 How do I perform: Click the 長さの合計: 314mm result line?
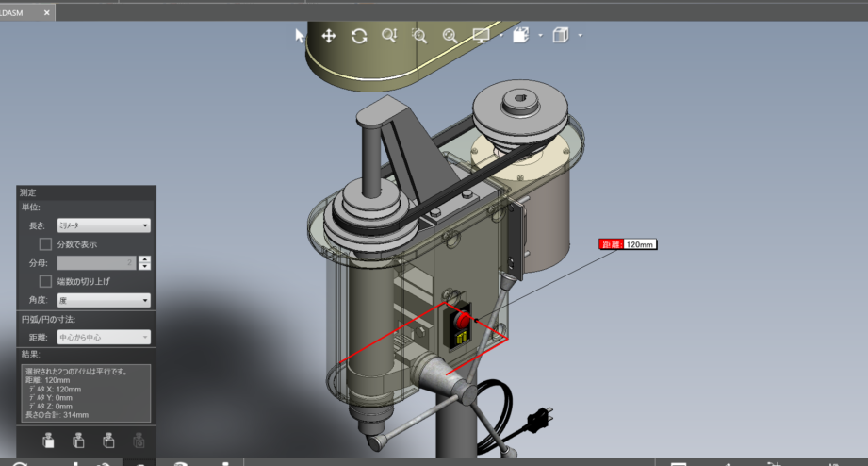pyautogui.click(x=57, y=414)
